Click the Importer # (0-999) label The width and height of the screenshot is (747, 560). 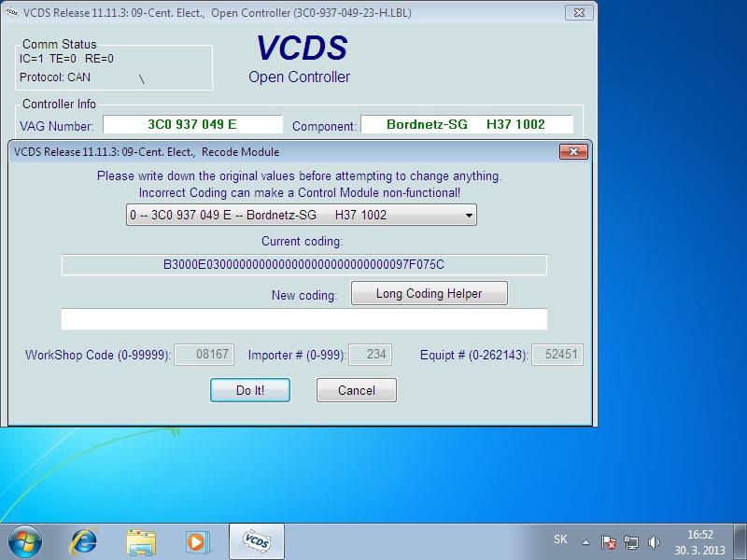(x=297, y=356)
